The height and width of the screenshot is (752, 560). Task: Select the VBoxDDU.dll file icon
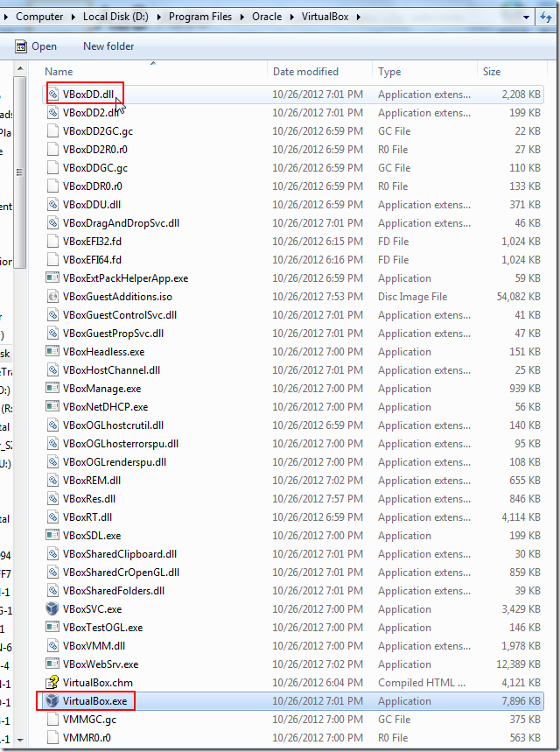pyautogui.click(x=52, y=205)
